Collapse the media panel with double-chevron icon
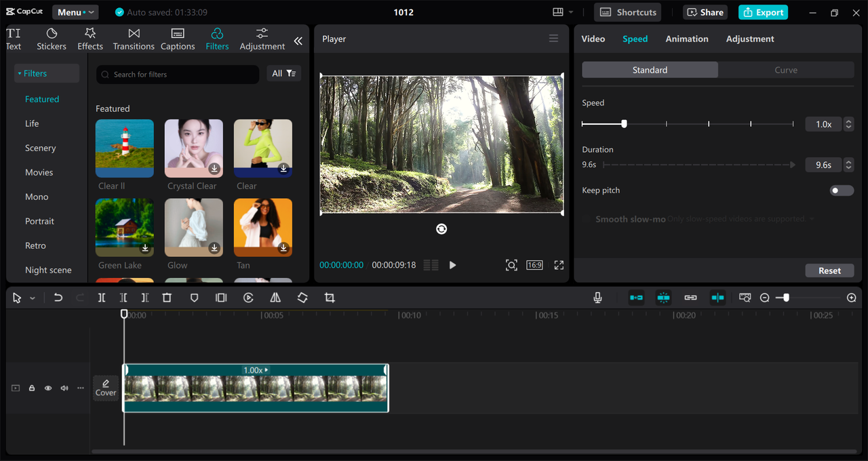This screenshot has width=868, height=461. pos(298,41)
